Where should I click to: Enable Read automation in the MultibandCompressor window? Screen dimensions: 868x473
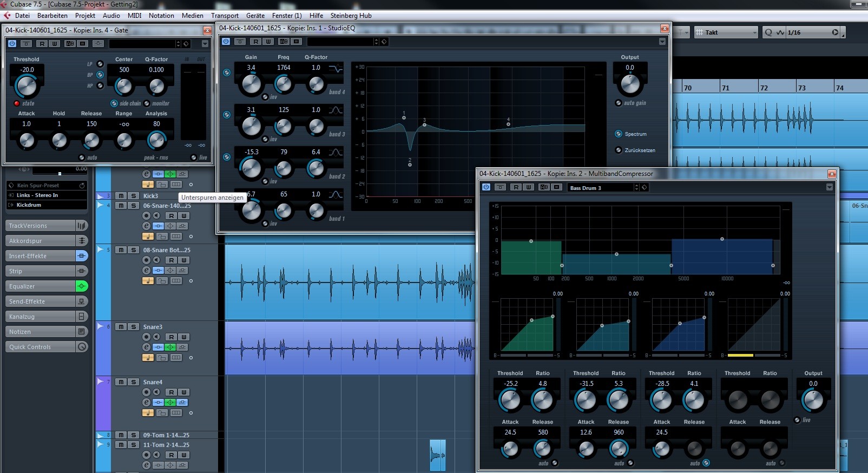click(x=516, y=187)
